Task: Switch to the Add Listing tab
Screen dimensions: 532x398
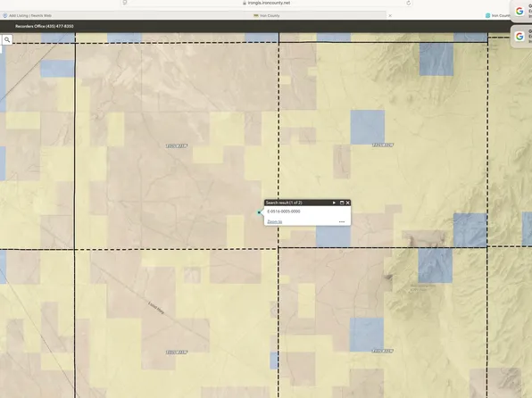Action: (x=27, y=15)
